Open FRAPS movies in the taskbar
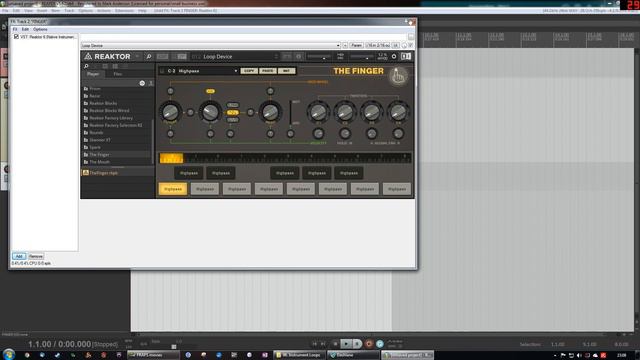 tap(153, 355)
